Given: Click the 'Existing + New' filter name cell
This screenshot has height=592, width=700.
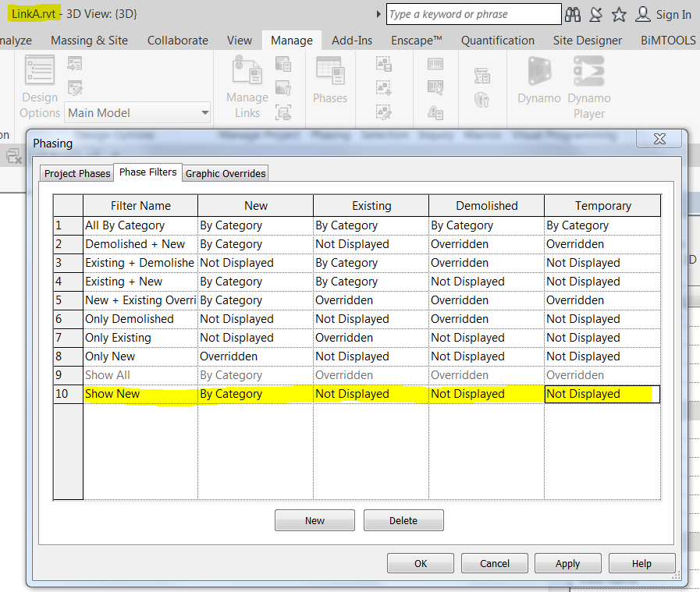Looking at the screenshot, I should [x=140, y=282].
